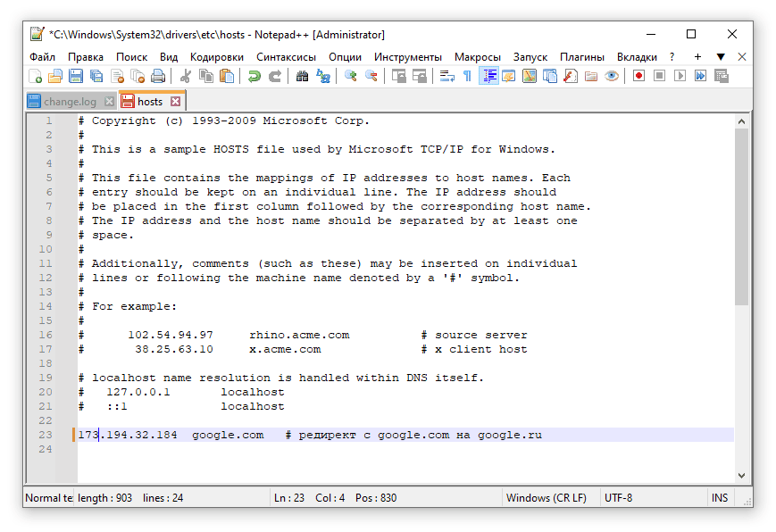Switch to the change.log tab

70,102
